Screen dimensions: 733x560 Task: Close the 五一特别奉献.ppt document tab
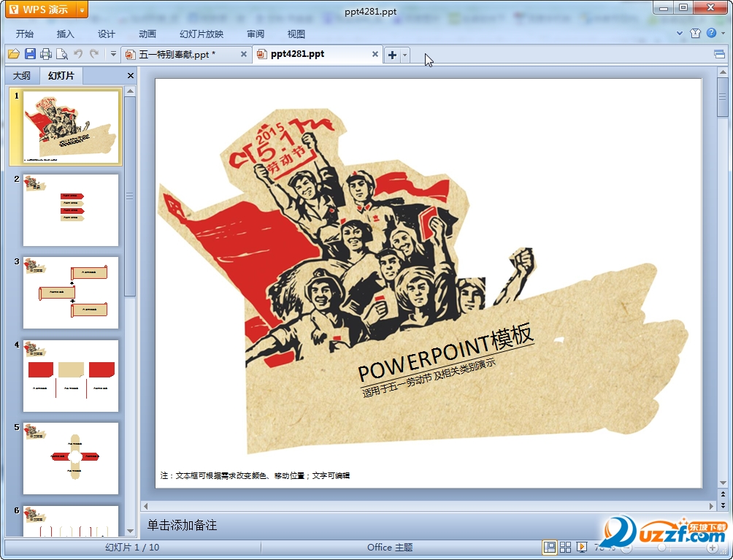[x=244, y=54]
